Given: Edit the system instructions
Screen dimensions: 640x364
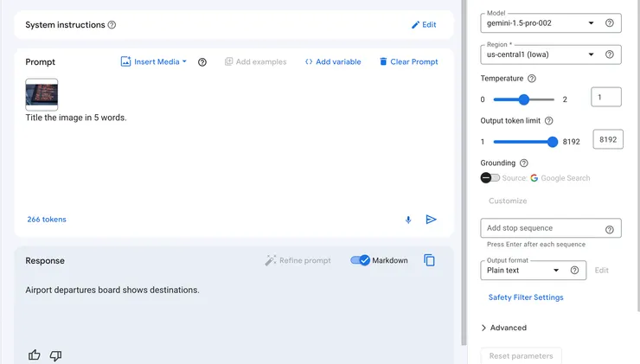Looking at the screenshot, I should click(x=424, y=25).
